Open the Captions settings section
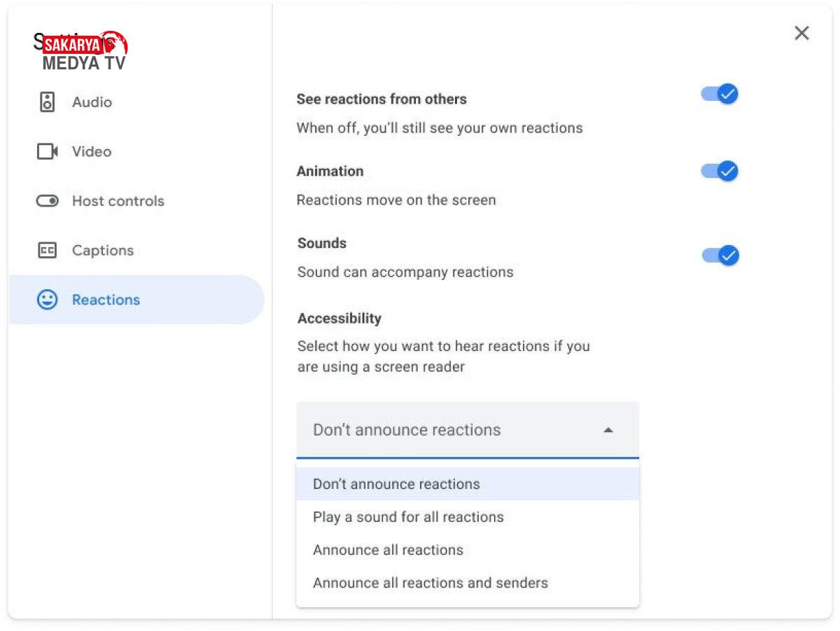 (x=102, y=250)
